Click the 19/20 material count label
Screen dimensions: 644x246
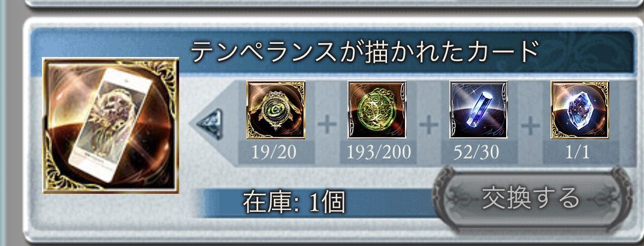click(276, 152)
